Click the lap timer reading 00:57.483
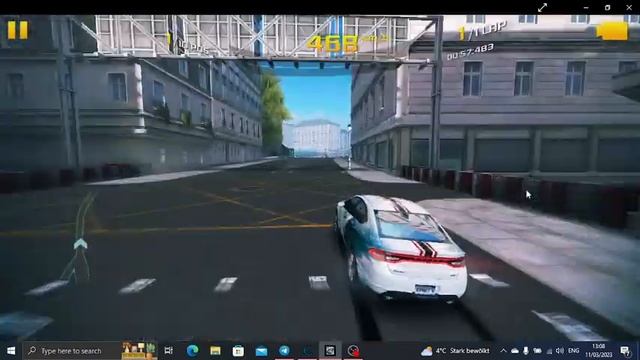This screenshot has width=640, height=360. pyautogui.click(x=471, y=52)
